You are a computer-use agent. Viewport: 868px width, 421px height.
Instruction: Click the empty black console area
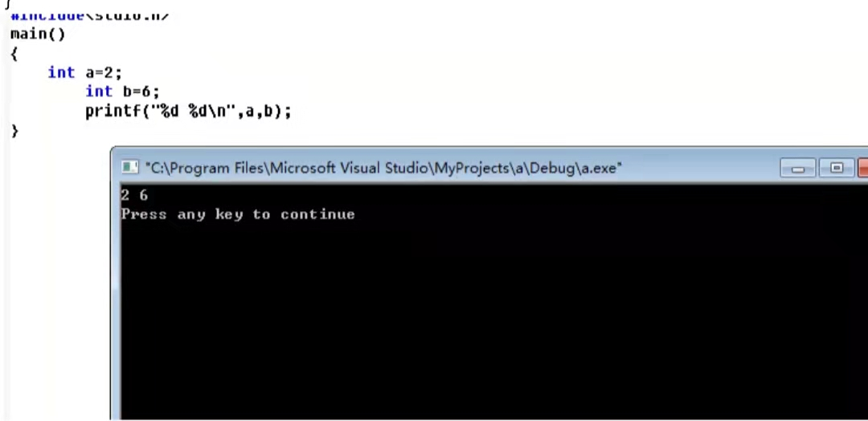pyautogui.click(x=493, y=321)
